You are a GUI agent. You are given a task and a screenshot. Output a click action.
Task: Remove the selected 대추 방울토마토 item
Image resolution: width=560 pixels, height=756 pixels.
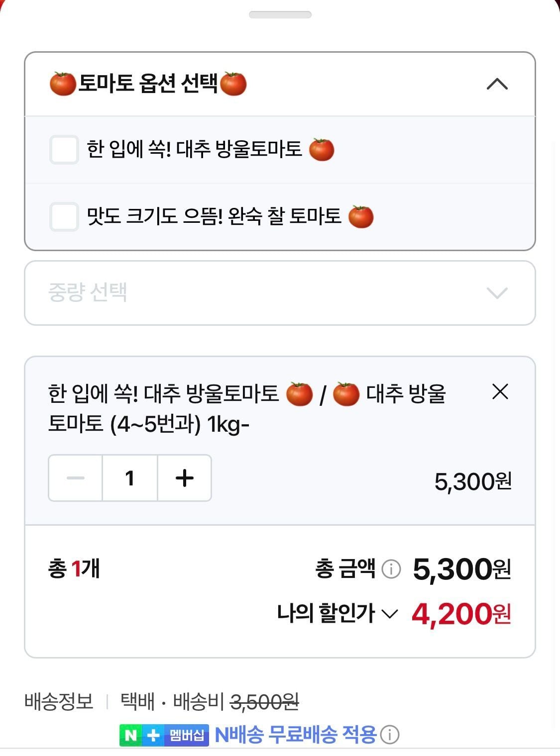[x=500, y=392]
